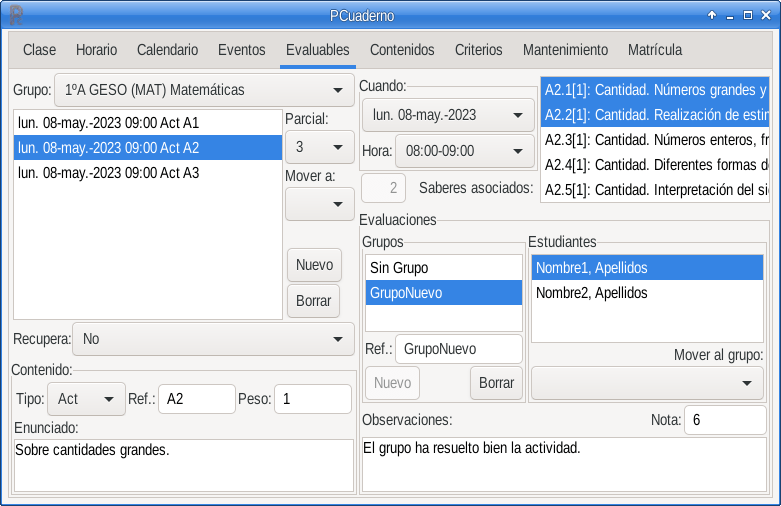The height and width of the screenshot is (506, 781).
Task: Open the Evaluables tab
Action: pos(318,50)
